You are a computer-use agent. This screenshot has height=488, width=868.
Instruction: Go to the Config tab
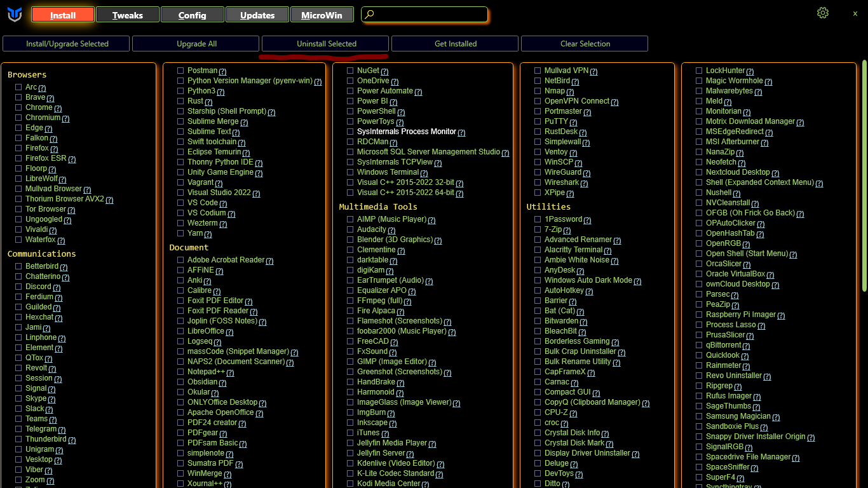point(192,15)
